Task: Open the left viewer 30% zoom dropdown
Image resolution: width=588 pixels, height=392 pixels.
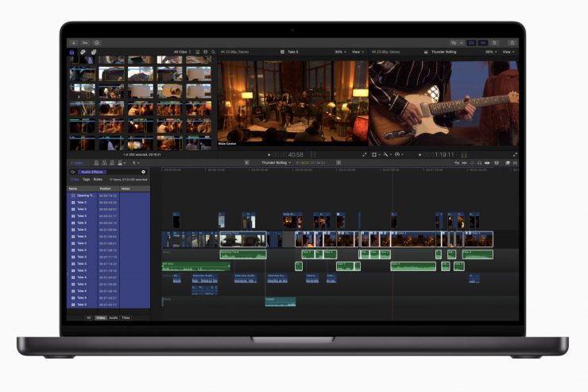Action: click(x=340, y=52)
